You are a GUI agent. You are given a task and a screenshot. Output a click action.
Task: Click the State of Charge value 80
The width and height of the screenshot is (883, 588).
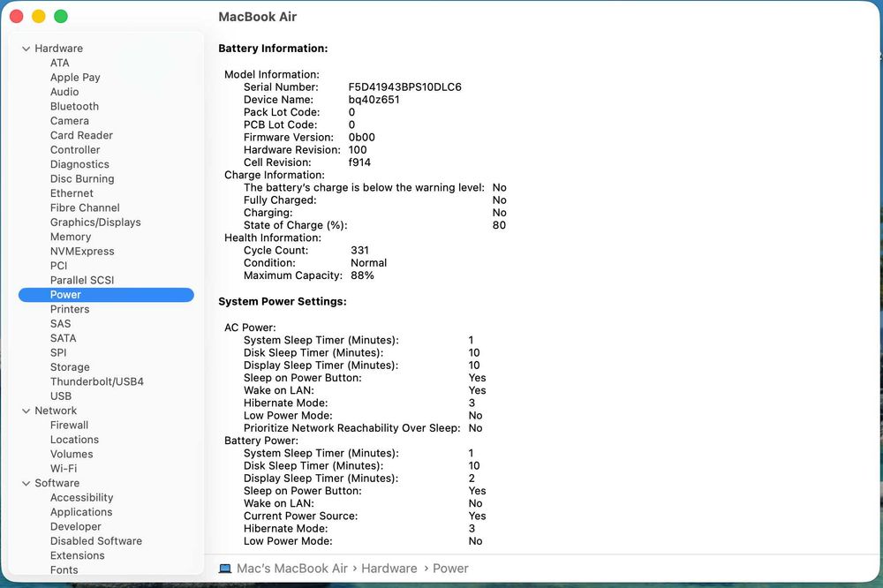(499, 225)
